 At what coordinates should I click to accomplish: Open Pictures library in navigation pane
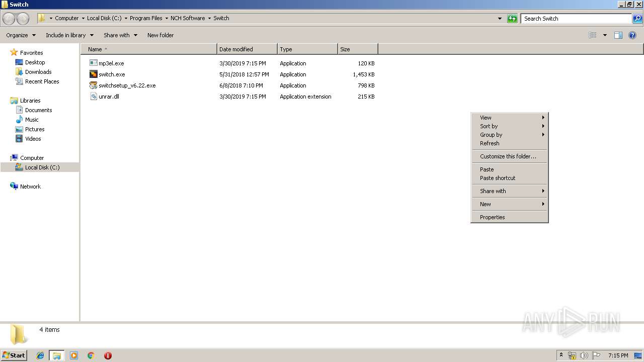click(x=35, y=129)
